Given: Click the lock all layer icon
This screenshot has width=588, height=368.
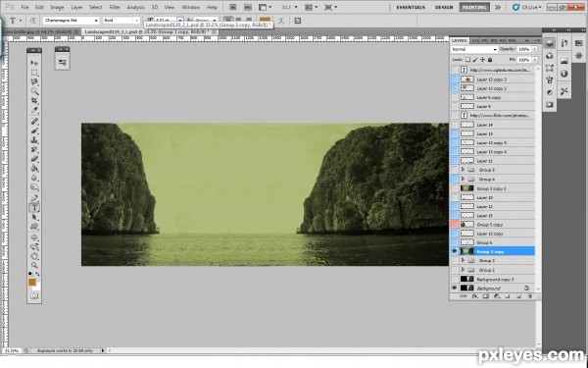Looking at the screenshot, I should tap(490, 59).
